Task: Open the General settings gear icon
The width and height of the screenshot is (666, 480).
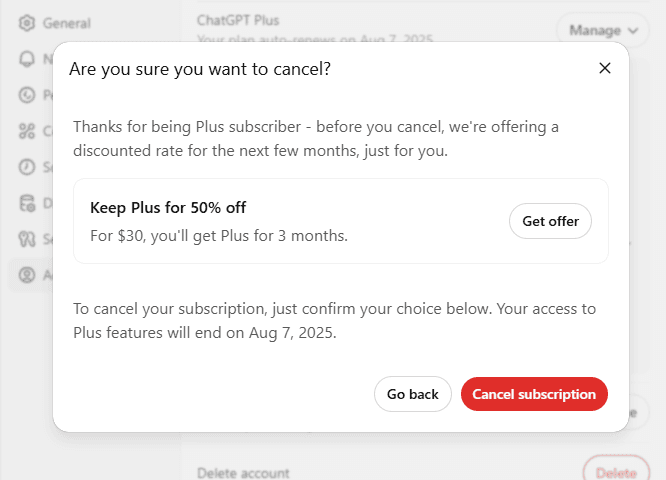Action: [27, 23]
